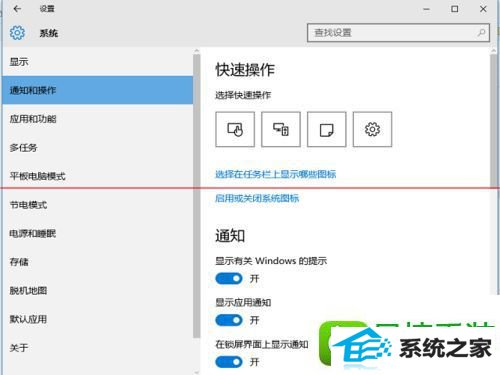Open 脱机地图 settings page

[97, 291]
